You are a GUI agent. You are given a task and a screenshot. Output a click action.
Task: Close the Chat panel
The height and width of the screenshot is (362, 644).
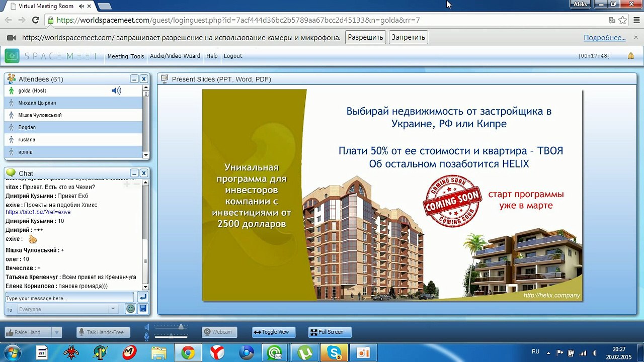click(x=143, y=173)
